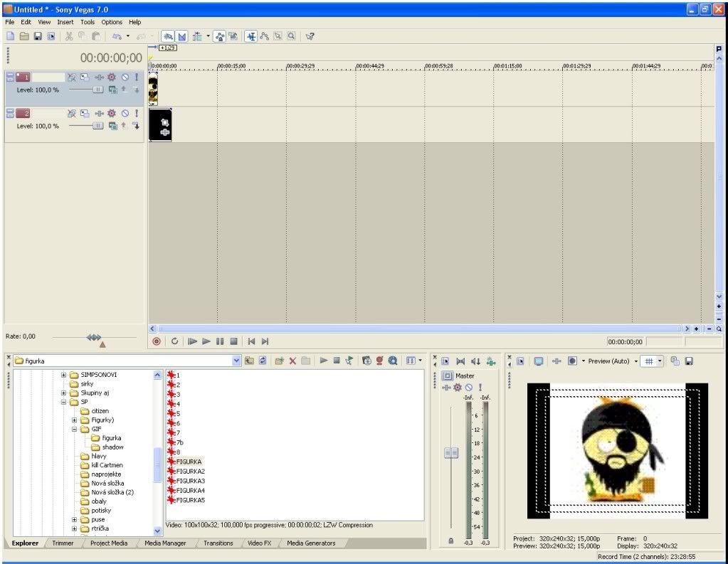The width and height of the screenshot is (728, 564).
Task: Select the Zoom Edit tool in the toolbar
Action: (x=291, y=36)
